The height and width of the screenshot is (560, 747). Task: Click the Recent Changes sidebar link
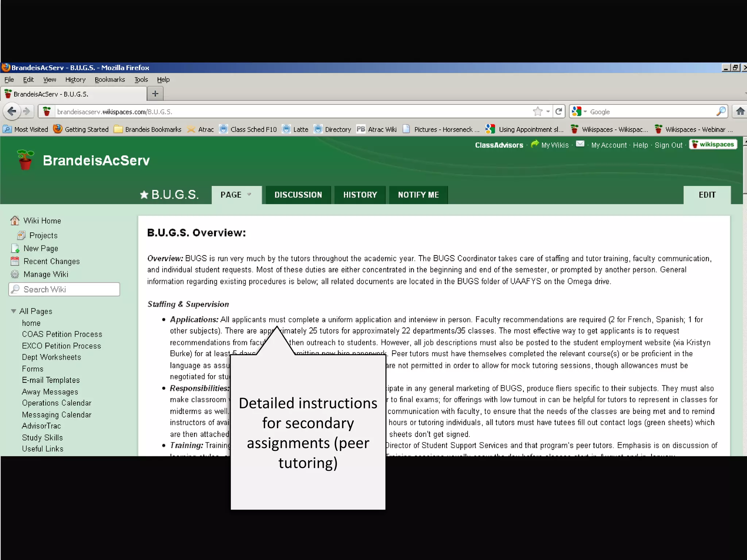[x=51, y=261]
